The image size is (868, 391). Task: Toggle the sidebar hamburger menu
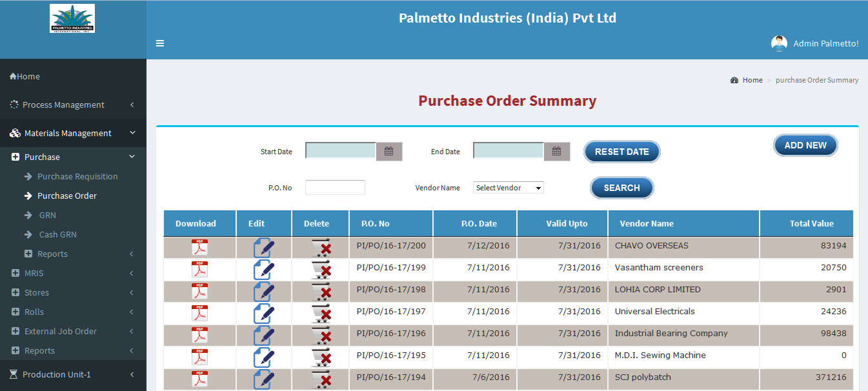click(160, 43)
